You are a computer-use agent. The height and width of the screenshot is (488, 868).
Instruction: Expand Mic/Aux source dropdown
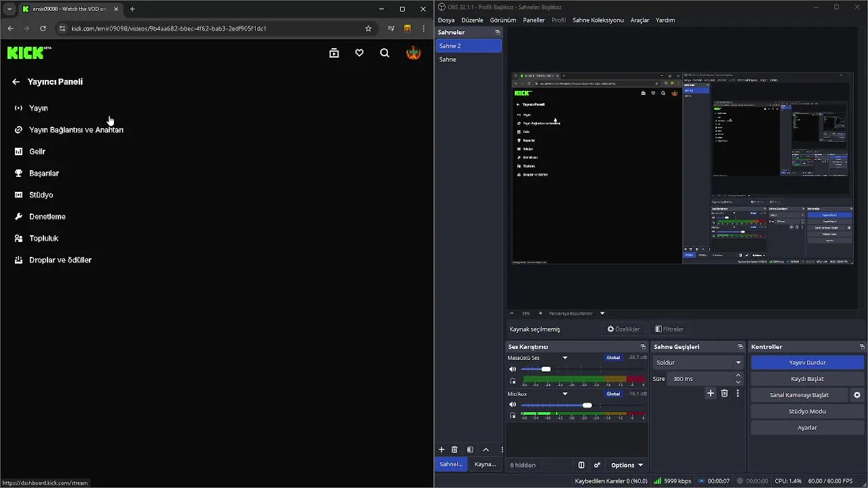pyautogui.click(x=565, y=394)
